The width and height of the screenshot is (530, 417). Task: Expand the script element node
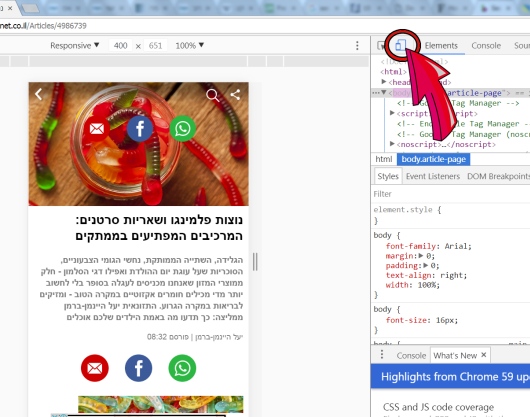[x=392, y=113]
